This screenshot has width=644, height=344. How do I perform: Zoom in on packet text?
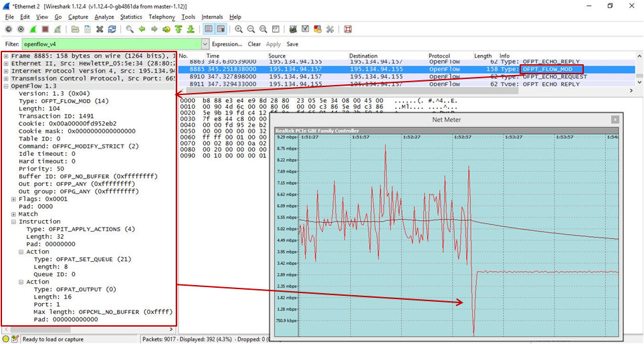[239, 29]
